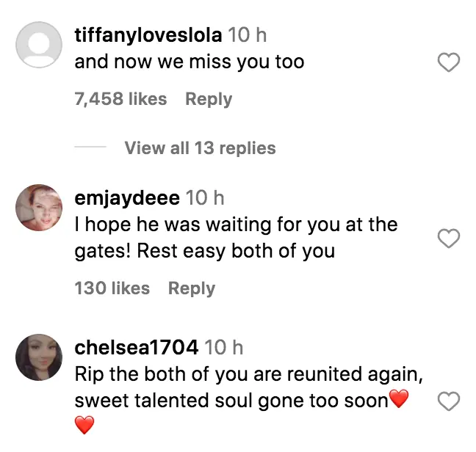This screenshot has height=452, width=476.
Task: View the 7,458 likes list
Action: pos(120,99)
